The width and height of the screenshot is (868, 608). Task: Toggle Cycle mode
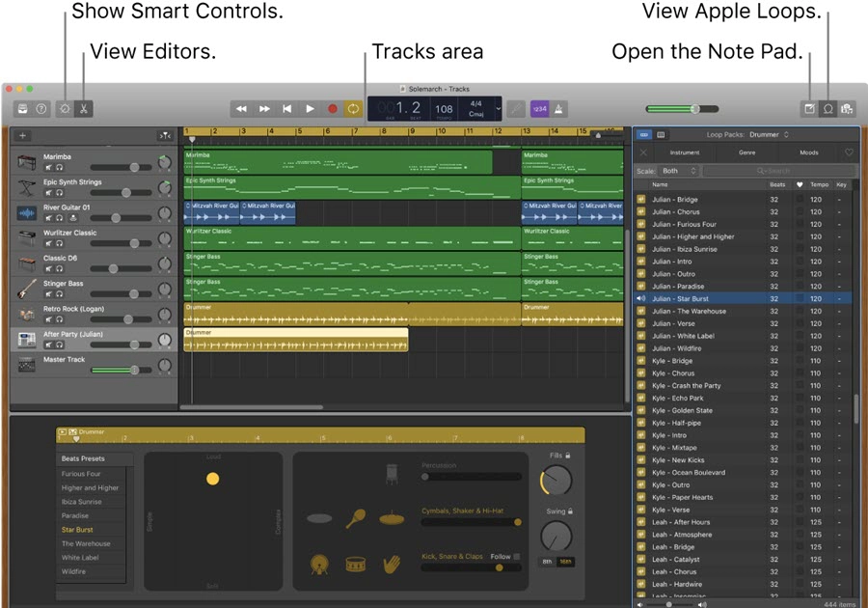pos(353,109)
